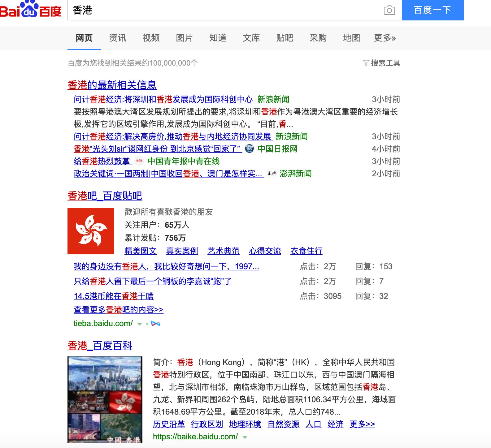491x448 pixels.
Task: Switch to the 贴吧 tab
Action: coord(285,38)
